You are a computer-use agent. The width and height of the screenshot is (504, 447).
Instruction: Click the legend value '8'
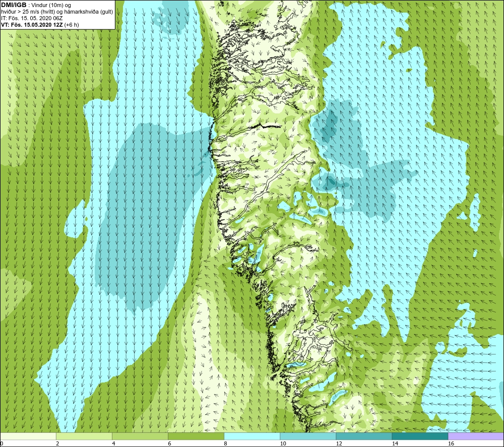pos(225,443)
